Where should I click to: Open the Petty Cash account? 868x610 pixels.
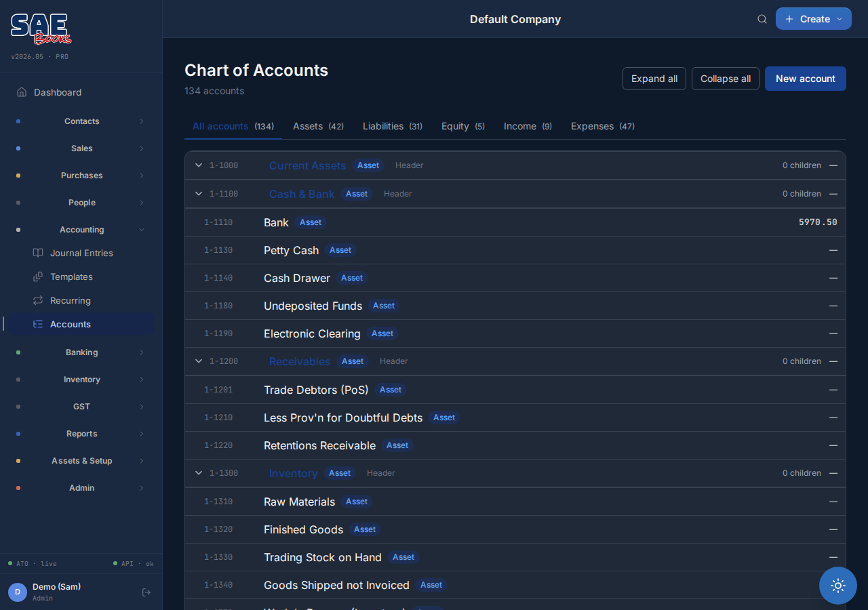515,250
